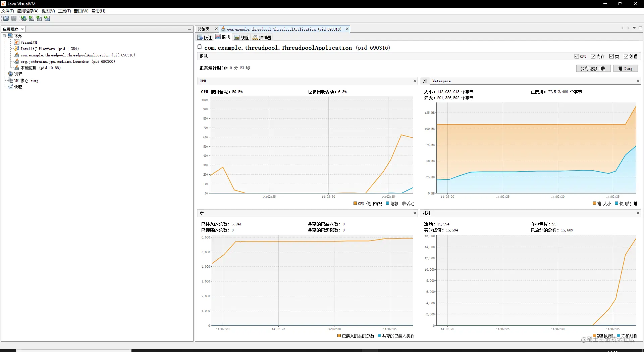Open the 帮助(H) menu

coord(98,11)
